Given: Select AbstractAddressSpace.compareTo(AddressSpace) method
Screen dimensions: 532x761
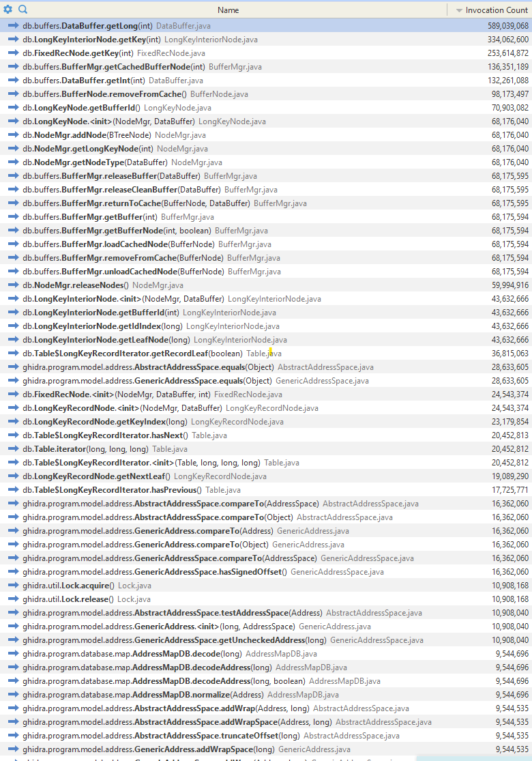Looking at the screenshot, I should click(x=171, y=503).
